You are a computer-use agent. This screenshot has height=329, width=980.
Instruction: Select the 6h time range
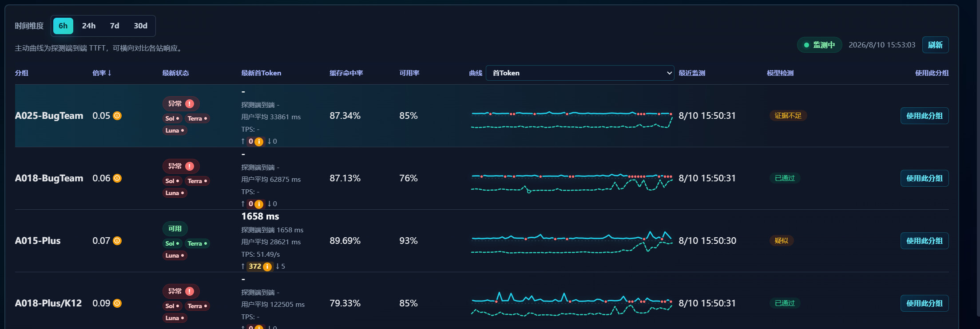pos(63,26)
